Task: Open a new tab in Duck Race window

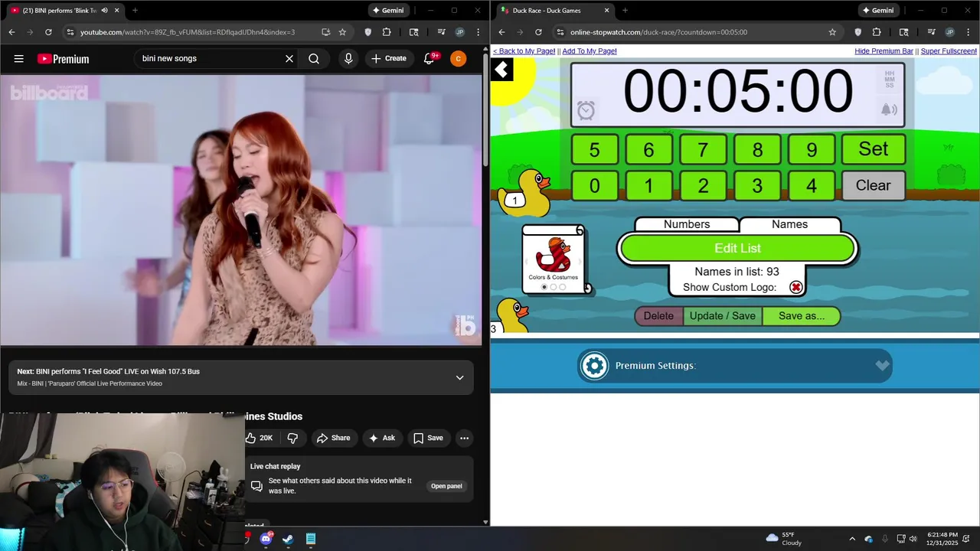Action: coord(625,11)
